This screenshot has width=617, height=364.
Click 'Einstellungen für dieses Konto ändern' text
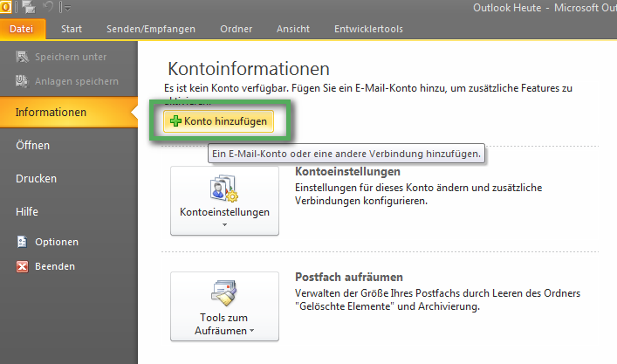381,188
